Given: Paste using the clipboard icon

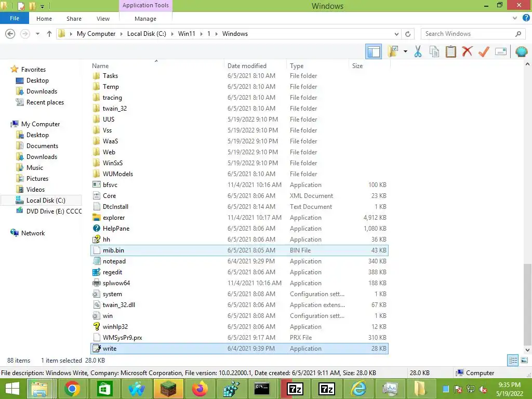Looking at the screenshot, I should pos(450,51).
